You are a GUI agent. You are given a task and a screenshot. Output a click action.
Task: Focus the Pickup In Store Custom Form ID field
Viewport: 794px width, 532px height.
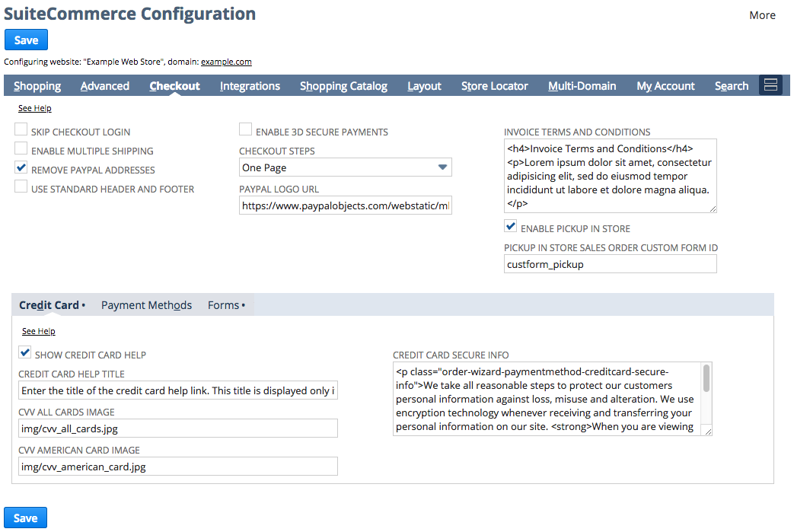[611, 264]
